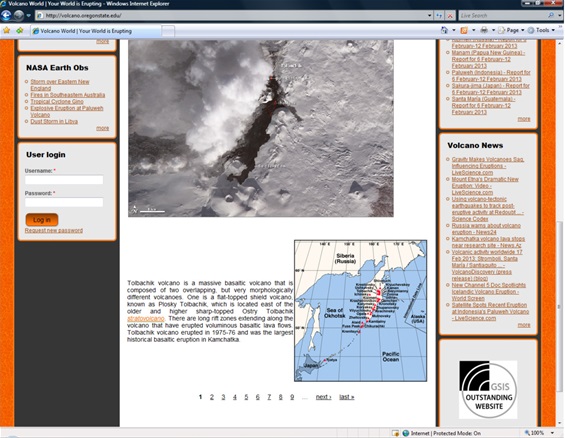Viewport: 565px width, 438px height.
Task: Open Favorites Center star icon
Action: pos(6,31)
